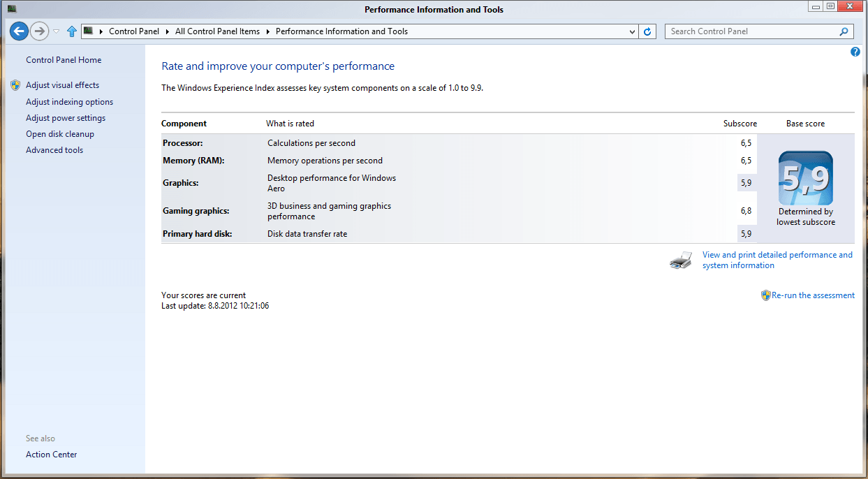Click the Memory (RAM) component label
868x479 pixels.
(193, 161)
